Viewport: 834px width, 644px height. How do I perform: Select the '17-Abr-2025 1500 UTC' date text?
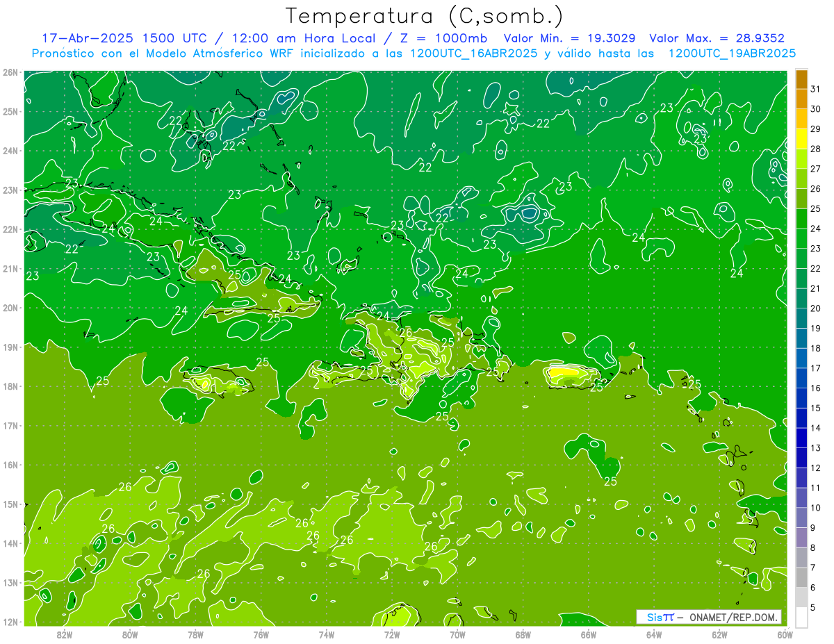point(123,38)
